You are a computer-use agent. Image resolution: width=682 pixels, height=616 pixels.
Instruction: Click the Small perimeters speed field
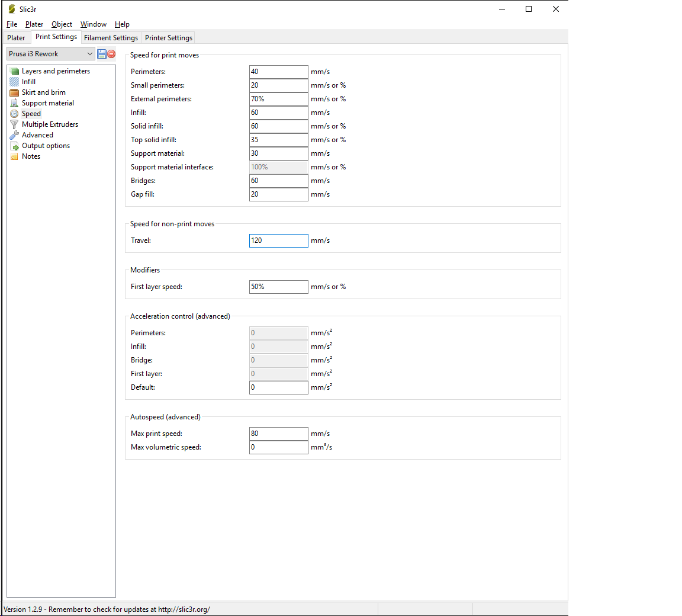click(278, 85)
